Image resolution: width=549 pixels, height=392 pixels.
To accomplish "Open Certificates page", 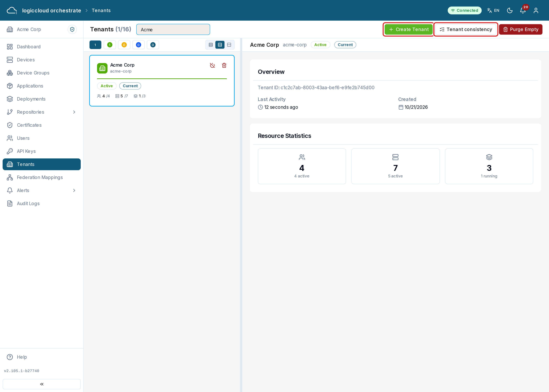I will 42,125.
